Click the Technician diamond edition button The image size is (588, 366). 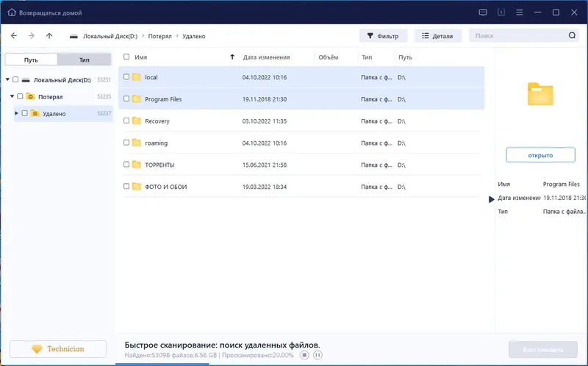point(58,349)
